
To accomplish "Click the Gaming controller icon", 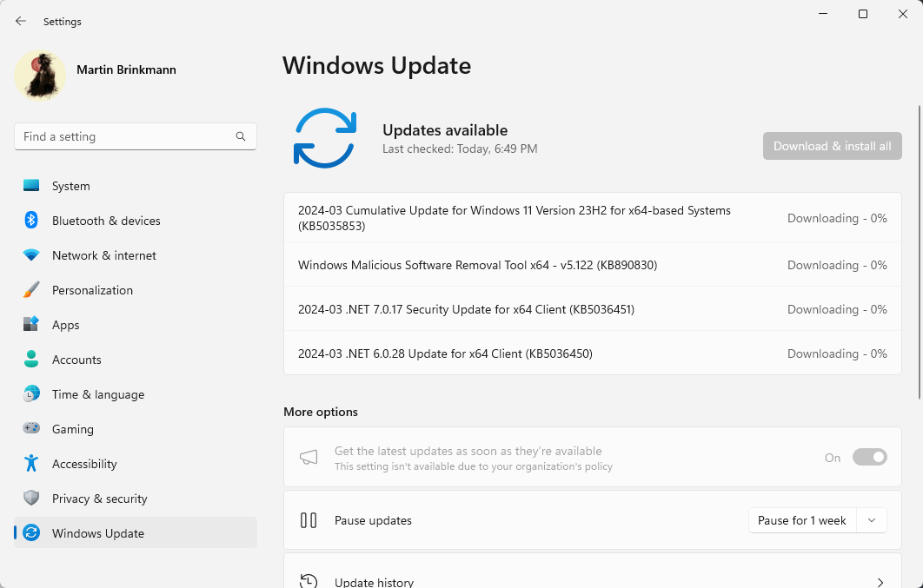I will click(31, 429).
